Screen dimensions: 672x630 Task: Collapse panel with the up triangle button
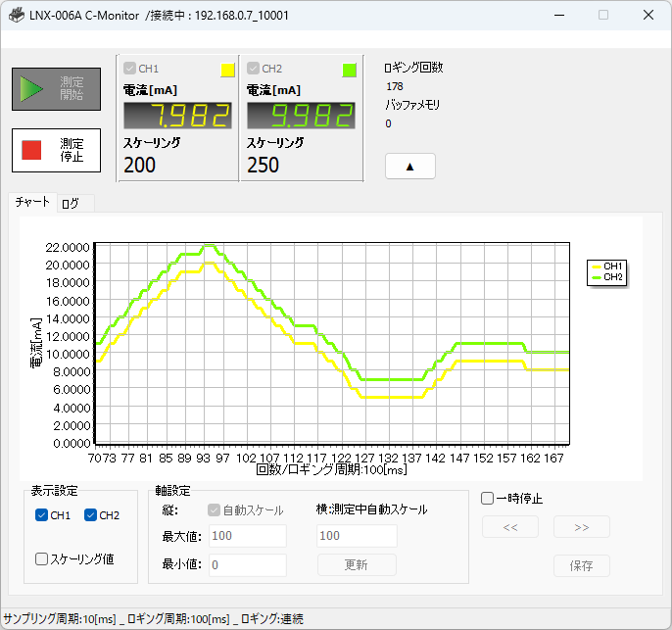[x=409, y=167]
